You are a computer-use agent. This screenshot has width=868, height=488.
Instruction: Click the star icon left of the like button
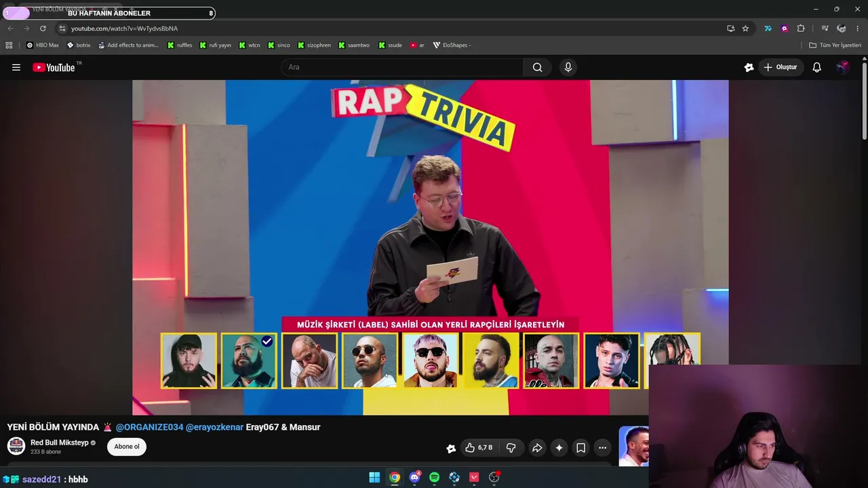pyautogui.click(x=451, y=448)
